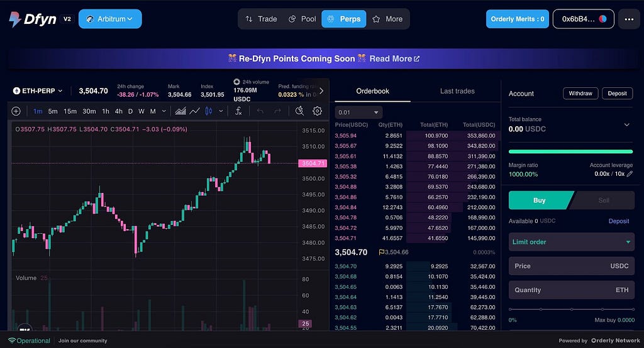Open chart settings gear icon

click(317, 111)
